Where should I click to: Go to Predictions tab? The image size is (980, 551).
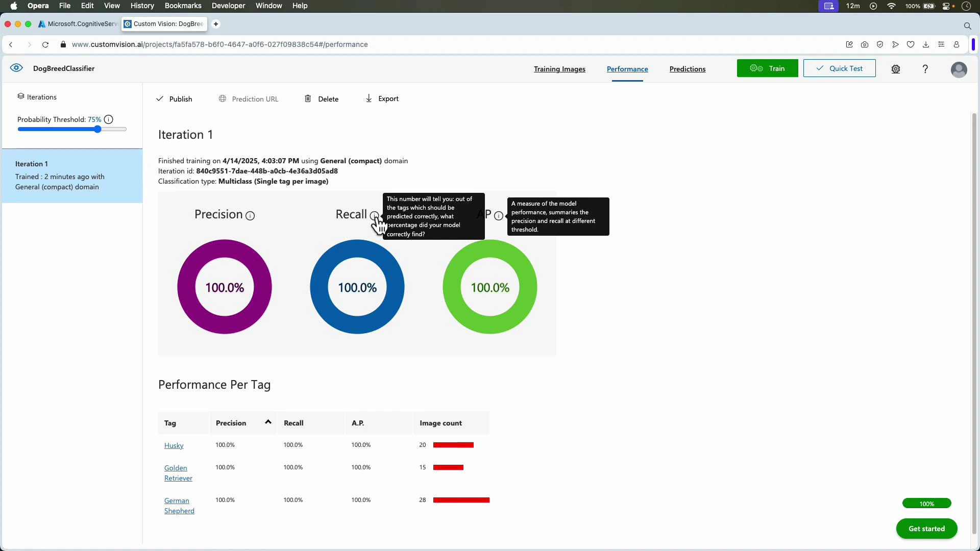(x=687, y=69)
